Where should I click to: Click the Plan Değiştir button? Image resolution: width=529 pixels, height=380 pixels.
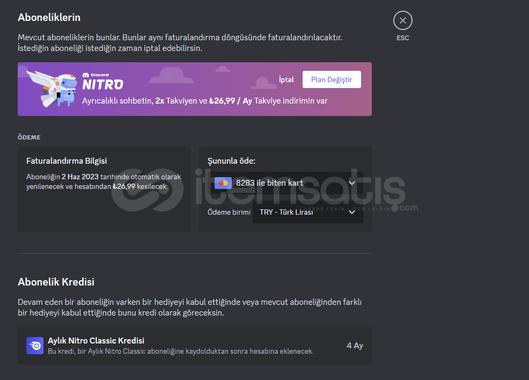click(x=332, y=80)
